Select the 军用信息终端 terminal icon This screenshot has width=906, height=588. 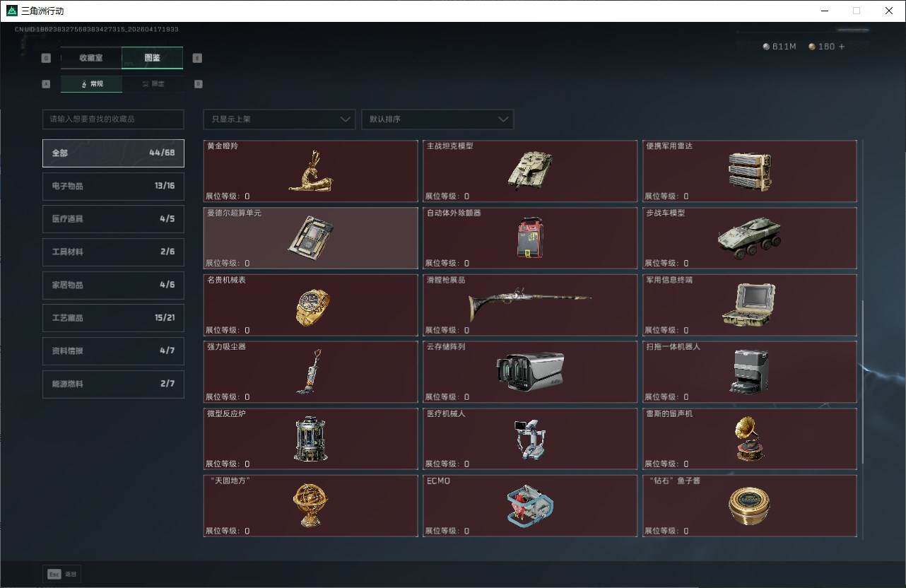[x=749, y=305]
